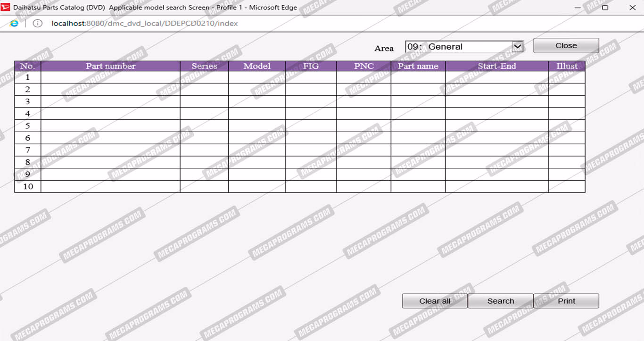Open the Area dropdown arrow
644x341 pixels.
[518, 47]
